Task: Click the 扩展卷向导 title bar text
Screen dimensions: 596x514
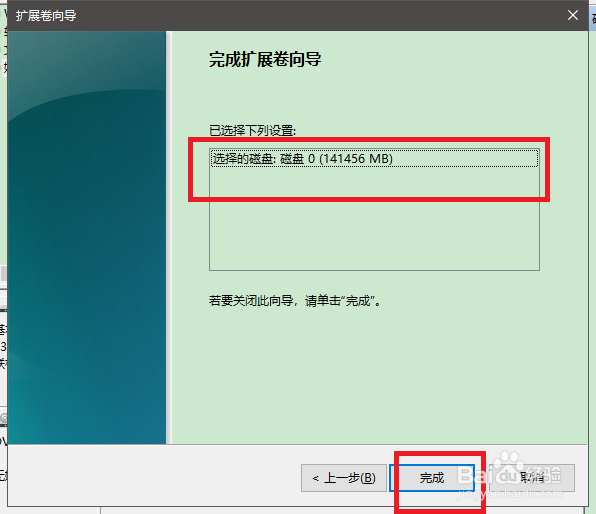Action: pyautogui.click(x=46, y=16)
